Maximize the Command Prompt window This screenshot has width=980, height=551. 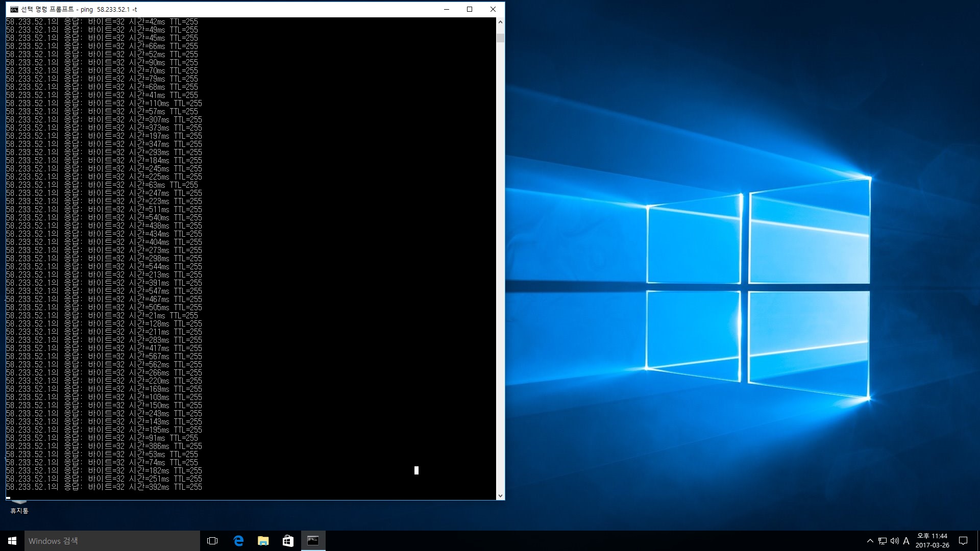470,9
